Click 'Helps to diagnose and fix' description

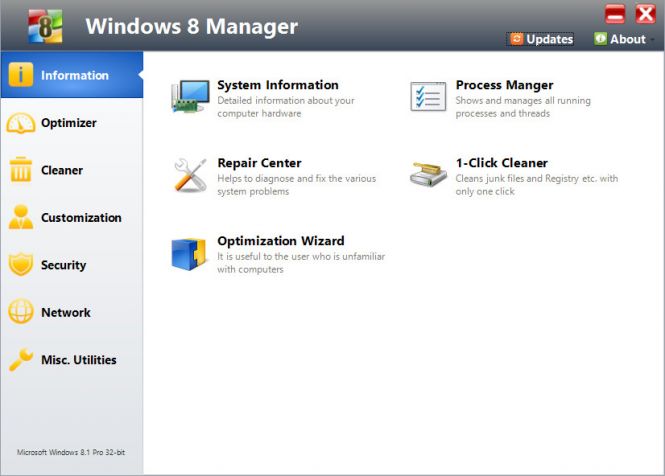pyautogui.click(x=296, y=185)
